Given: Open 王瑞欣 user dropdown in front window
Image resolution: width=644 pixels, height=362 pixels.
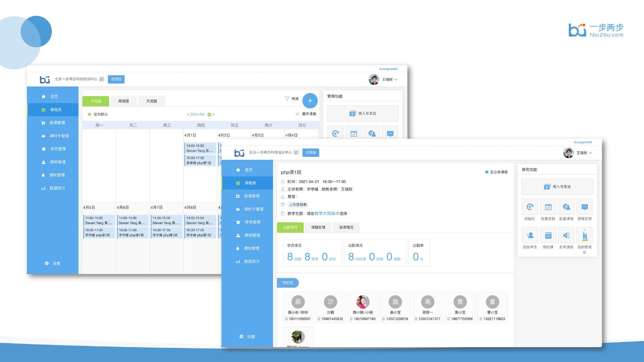Looking at the screenshot, I should coord(584,153).
